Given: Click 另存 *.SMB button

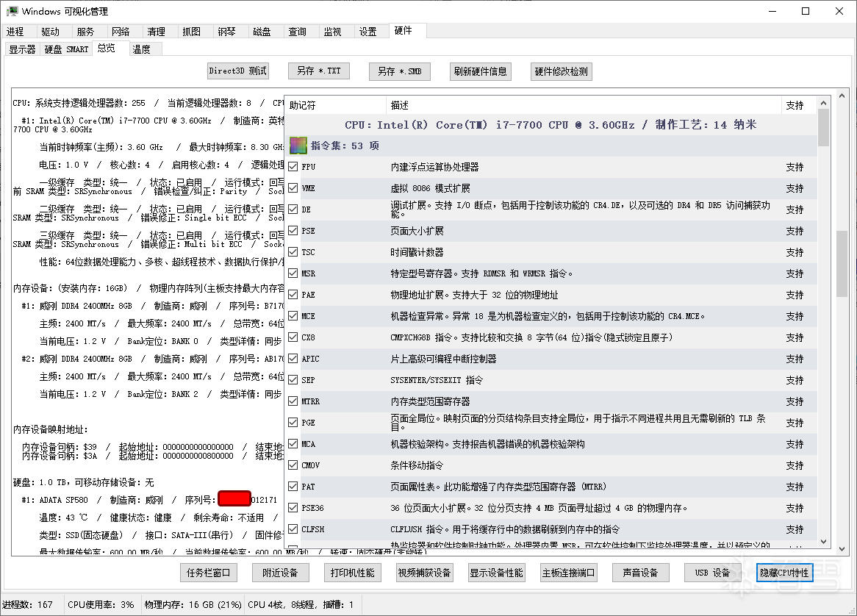Looking at the screenshot, I should click(x=400, y=71).
